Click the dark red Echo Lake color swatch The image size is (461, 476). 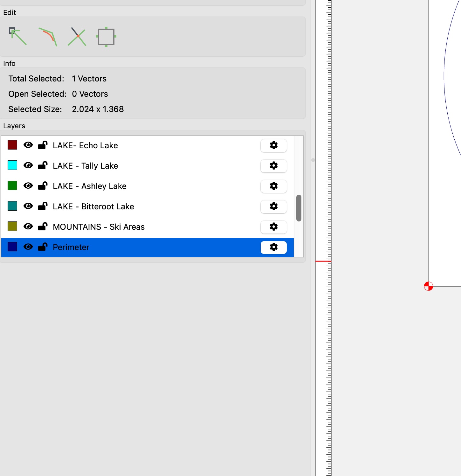coord(12,145)
